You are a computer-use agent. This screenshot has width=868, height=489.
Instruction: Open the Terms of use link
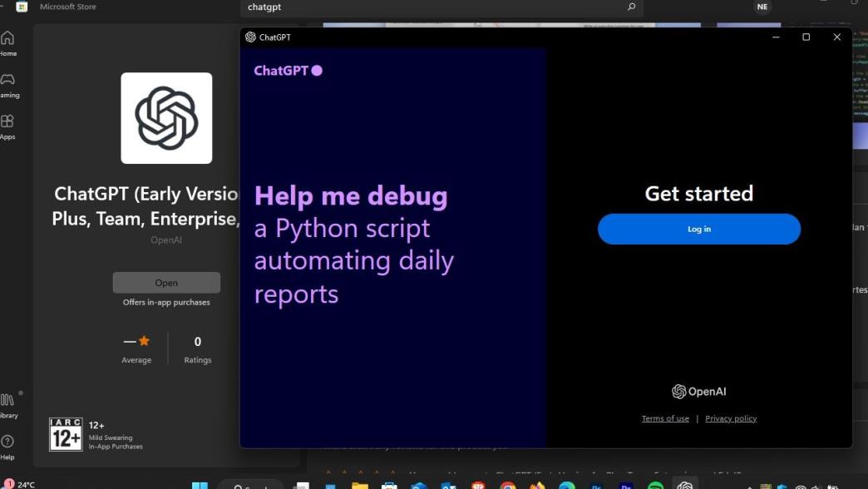point(665,418)
